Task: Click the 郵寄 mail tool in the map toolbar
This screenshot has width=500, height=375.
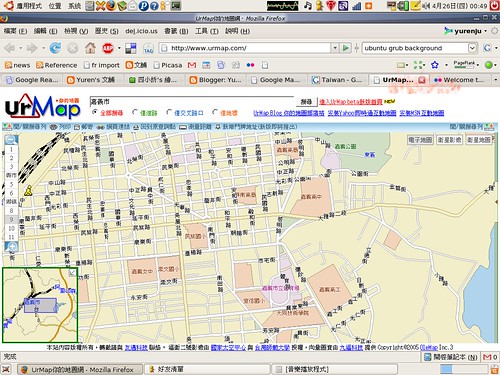Action: click(x=83, y=127)
